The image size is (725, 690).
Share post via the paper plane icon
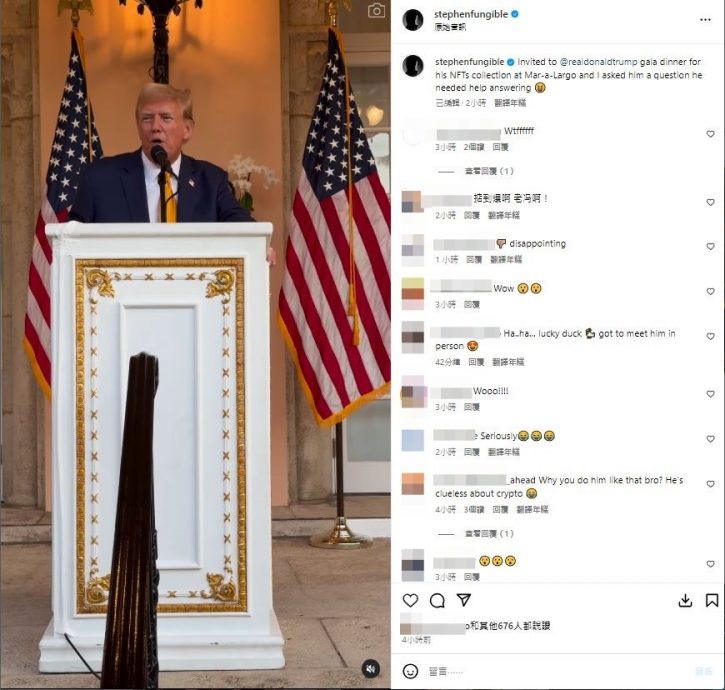pyautogui.click(x=464, y=600)
